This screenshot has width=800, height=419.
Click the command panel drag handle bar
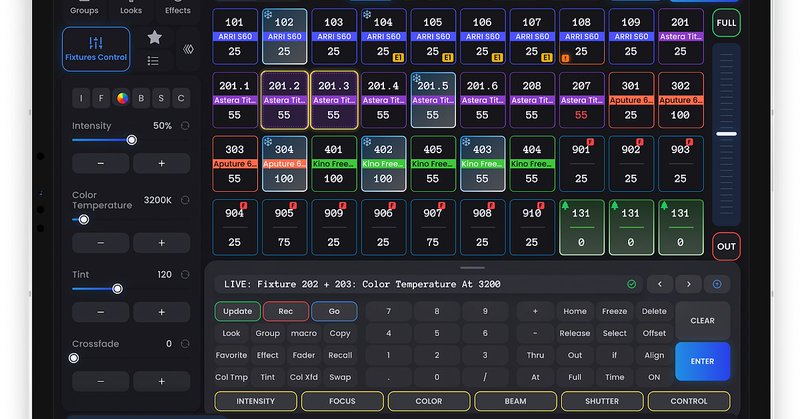tap(472, 267)
